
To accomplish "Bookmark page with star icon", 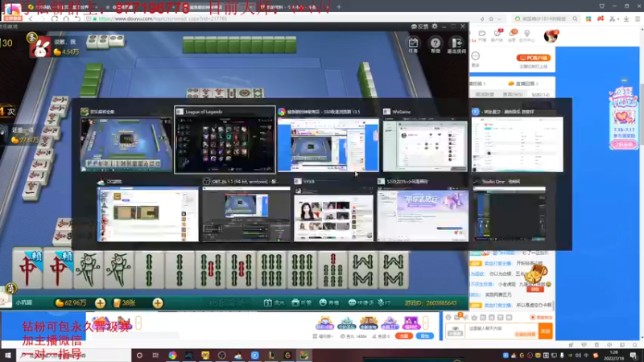I will 491,19.
